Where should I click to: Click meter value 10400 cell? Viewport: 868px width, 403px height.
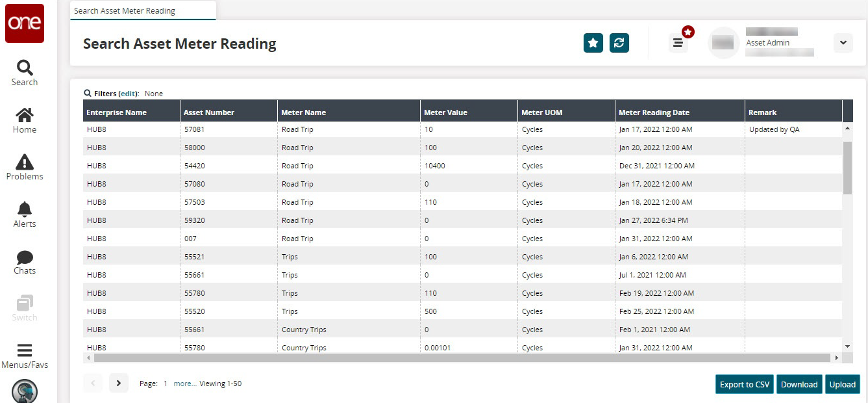469,166
